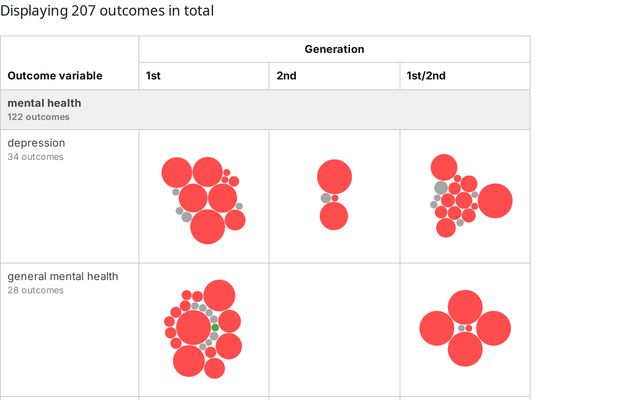Viewport: 640px width, 400px height.
Task: Open the "general mental health" row label
Action: [x=63, y=277]
